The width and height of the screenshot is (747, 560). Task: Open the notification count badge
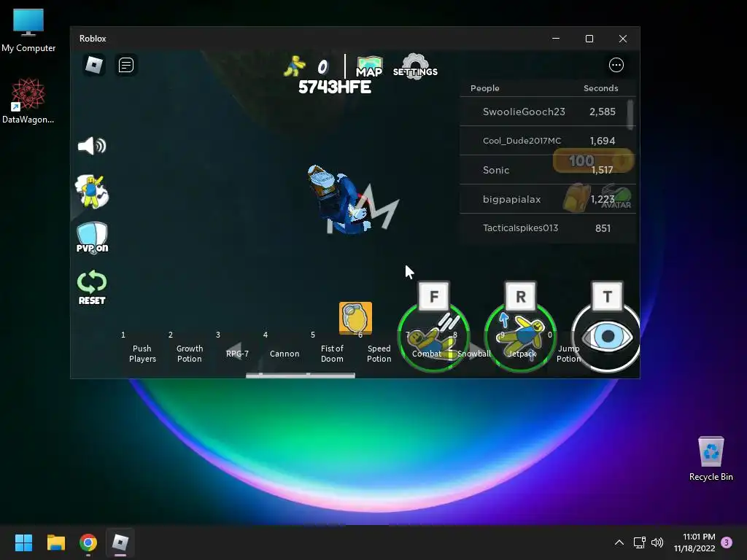pyautogui.click(x=727, y=542)
